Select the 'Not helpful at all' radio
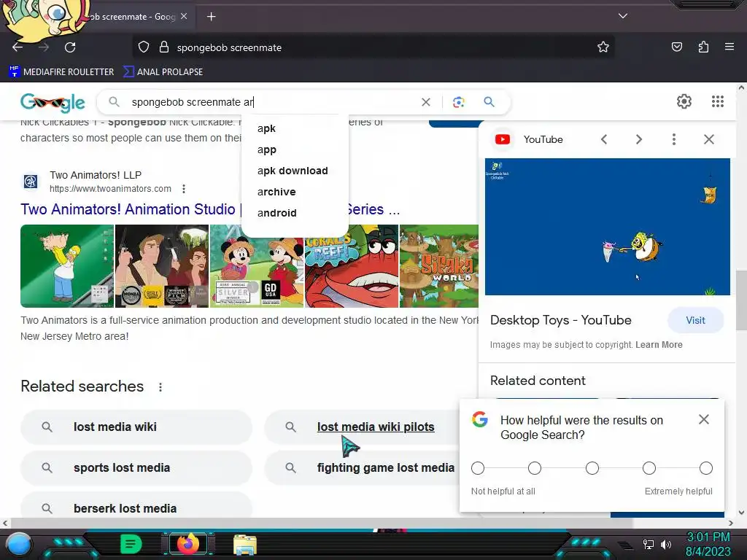The height and width of the screenshot is (560, 747). pyautogui.click(x=478, y=468)
